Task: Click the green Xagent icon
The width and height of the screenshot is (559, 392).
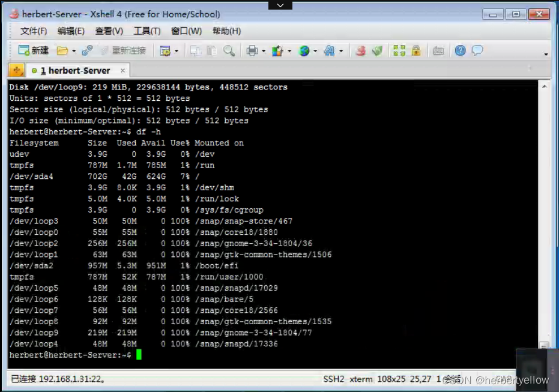Action: coord(377,50)
